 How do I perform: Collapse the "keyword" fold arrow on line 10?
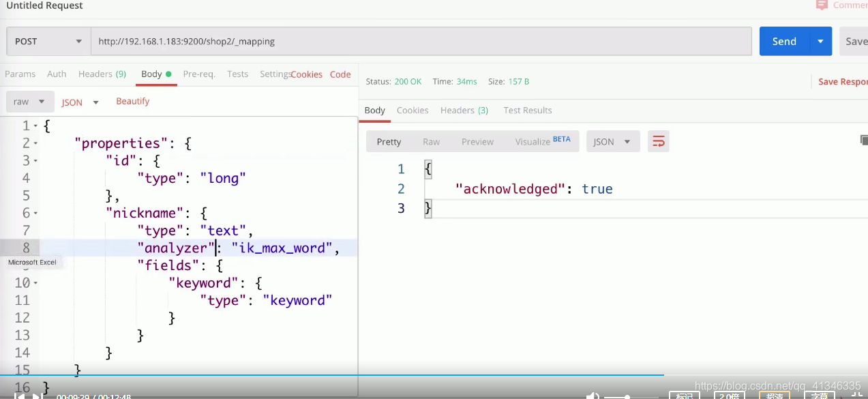(x=35, y=282)
